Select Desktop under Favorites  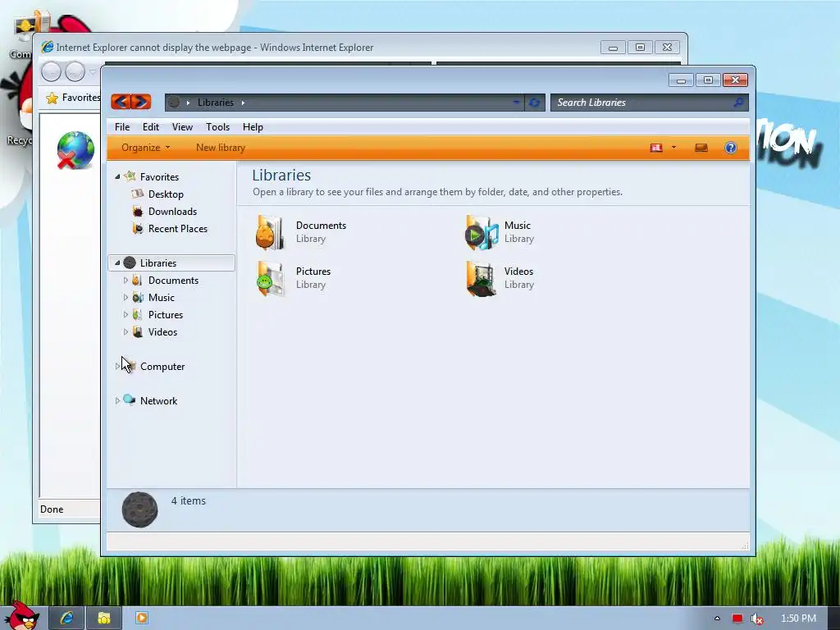(166, 194)
